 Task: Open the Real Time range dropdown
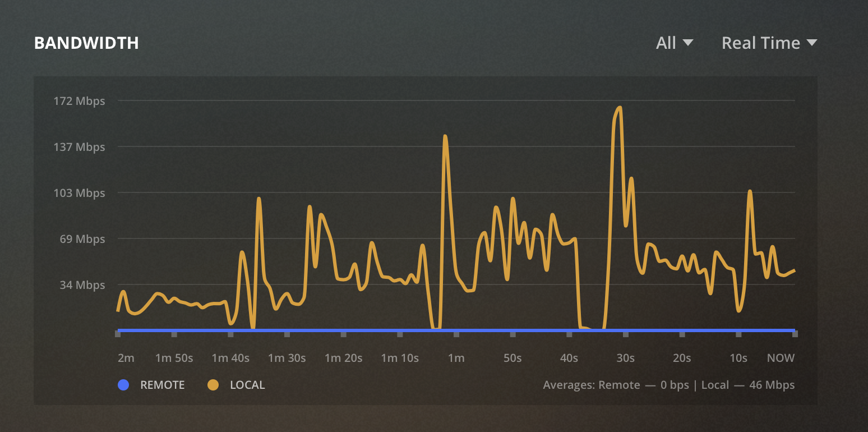point(769,43)
